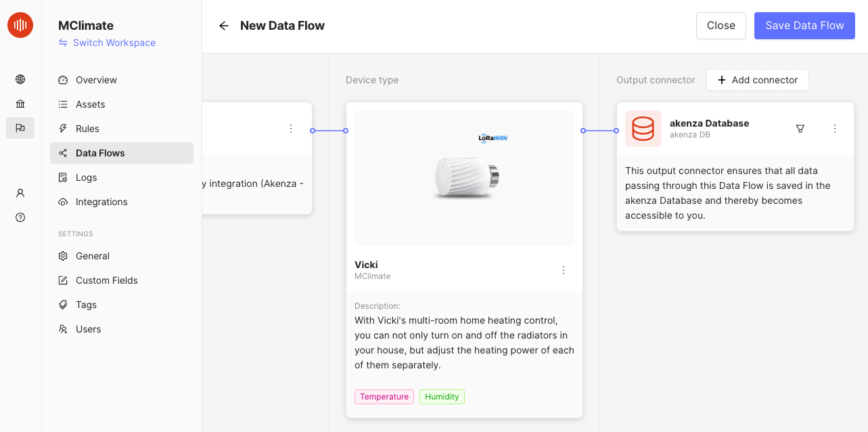This screenshot has width=868, height=432.
Task: Click the Tags label icon
Action: click(x=63, y=305)
